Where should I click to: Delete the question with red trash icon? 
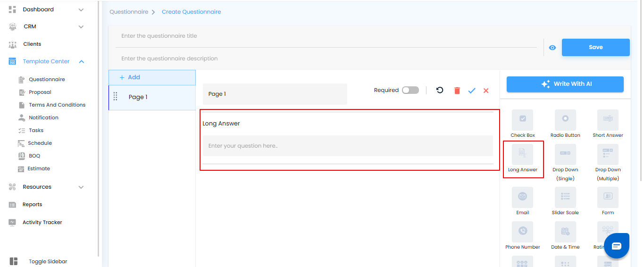(x=457, y=91)
